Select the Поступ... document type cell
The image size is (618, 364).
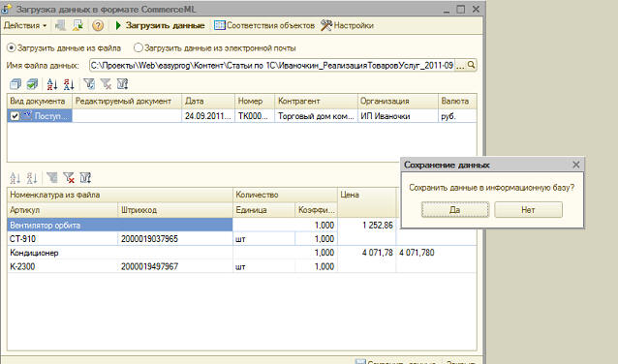pos(40,116)
